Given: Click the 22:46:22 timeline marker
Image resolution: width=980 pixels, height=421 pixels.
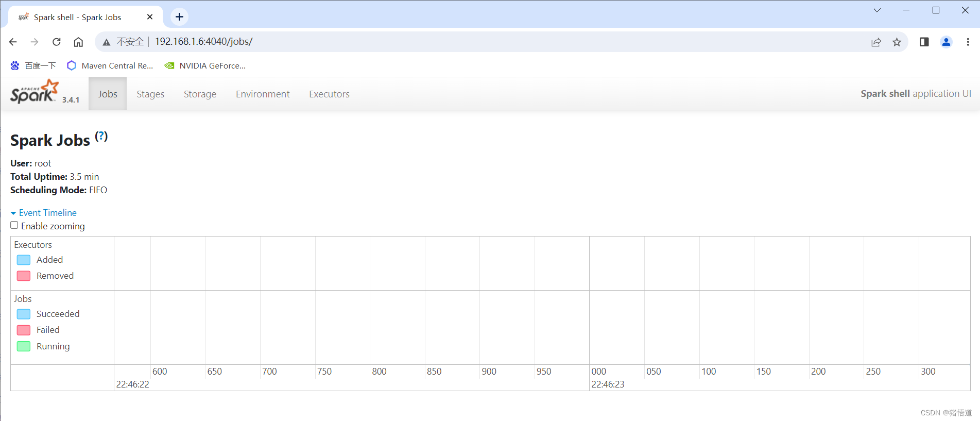Looking at the screenshot, I should tap(132, 384).
